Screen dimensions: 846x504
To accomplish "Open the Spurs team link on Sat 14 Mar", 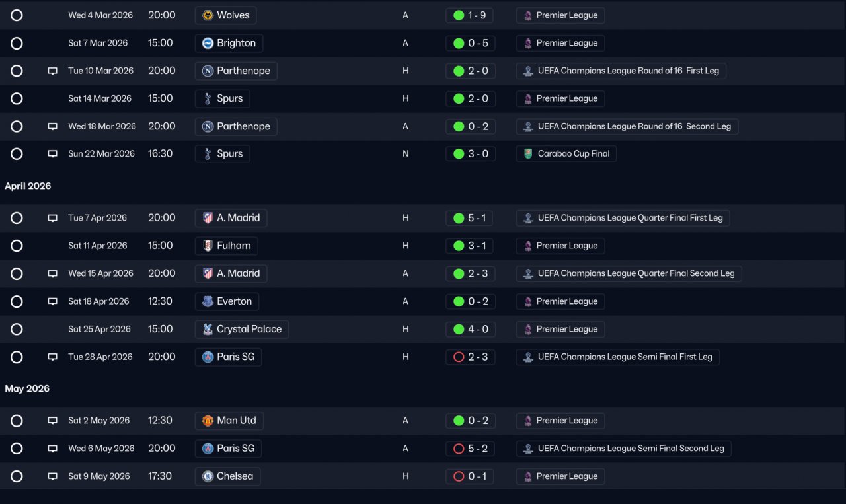I will click(x=222, y=98).
